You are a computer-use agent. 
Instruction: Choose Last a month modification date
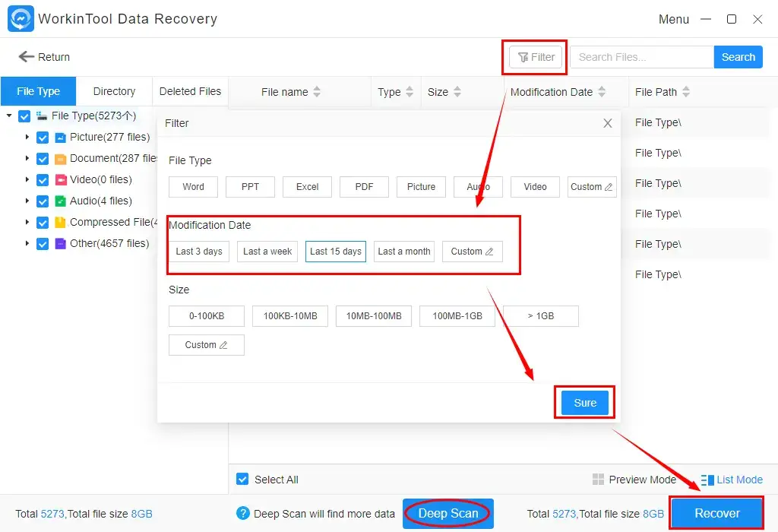404,251
